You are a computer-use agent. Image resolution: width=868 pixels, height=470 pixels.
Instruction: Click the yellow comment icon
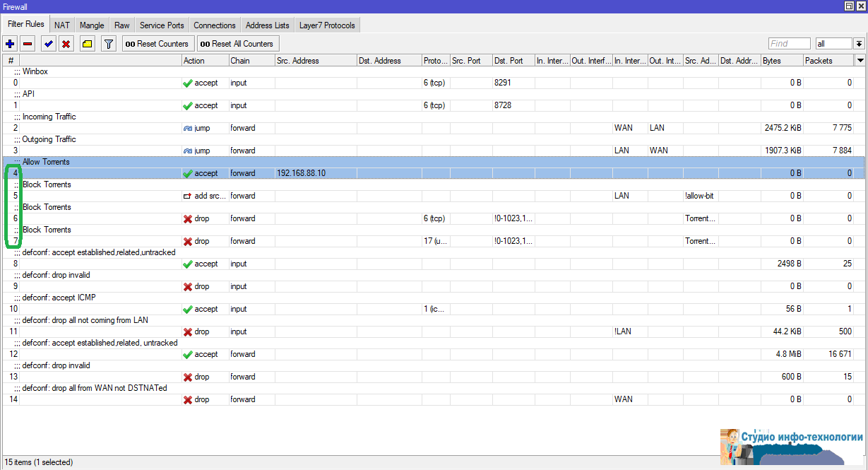tap(87, 44)
